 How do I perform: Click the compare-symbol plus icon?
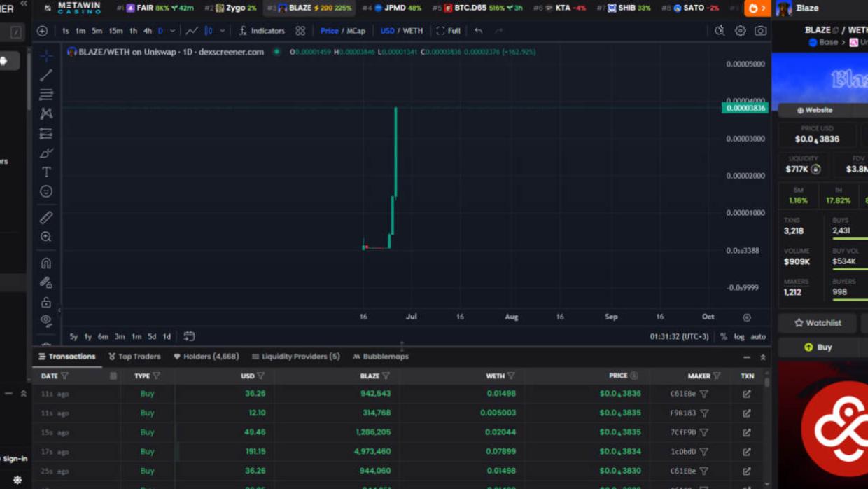click(x=42, y=31)
